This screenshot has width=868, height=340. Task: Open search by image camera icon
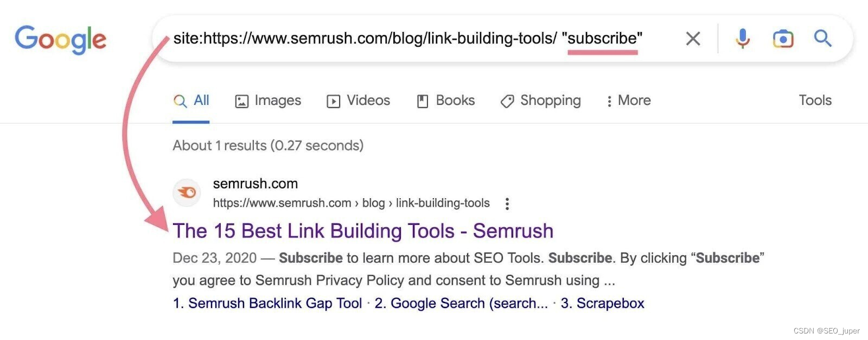pos(783,39)
